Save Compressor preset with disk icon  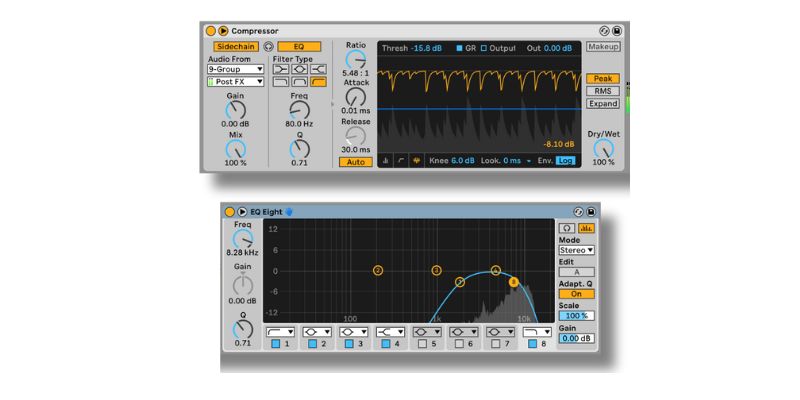[x=617, y=31]
